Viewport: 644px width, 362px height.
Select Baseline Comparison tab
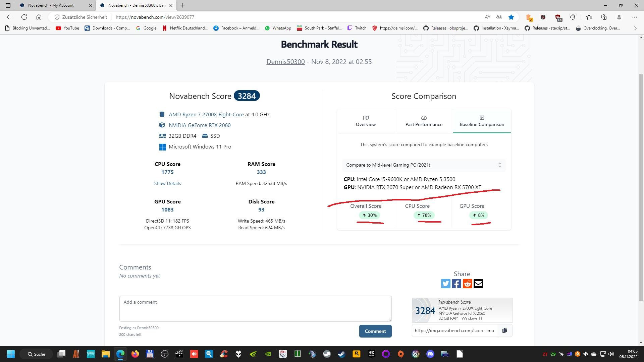pyautogui.click(x=482, y=121)
